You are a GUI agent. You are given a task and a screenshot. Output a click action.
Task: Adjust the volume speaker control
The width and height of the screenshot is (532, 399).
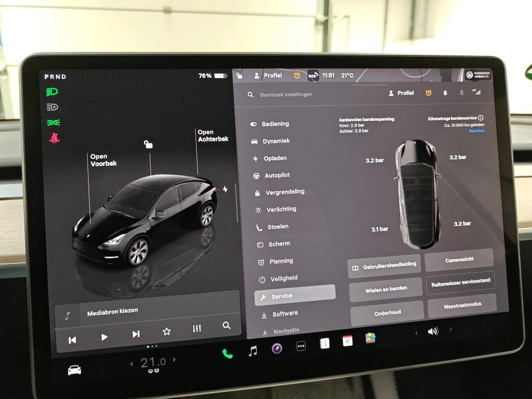[x=433, y=331]
